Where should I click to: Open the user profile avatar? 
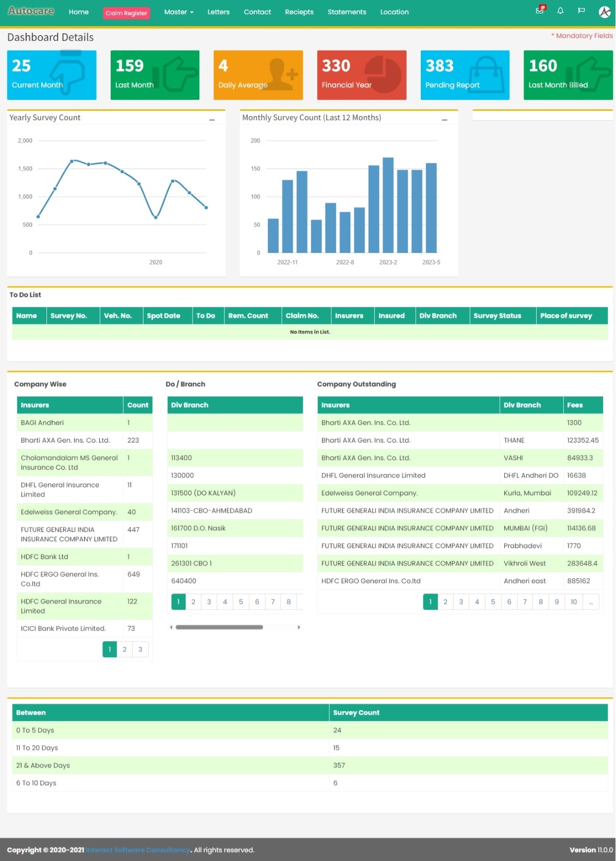click(x=605, y=11)
